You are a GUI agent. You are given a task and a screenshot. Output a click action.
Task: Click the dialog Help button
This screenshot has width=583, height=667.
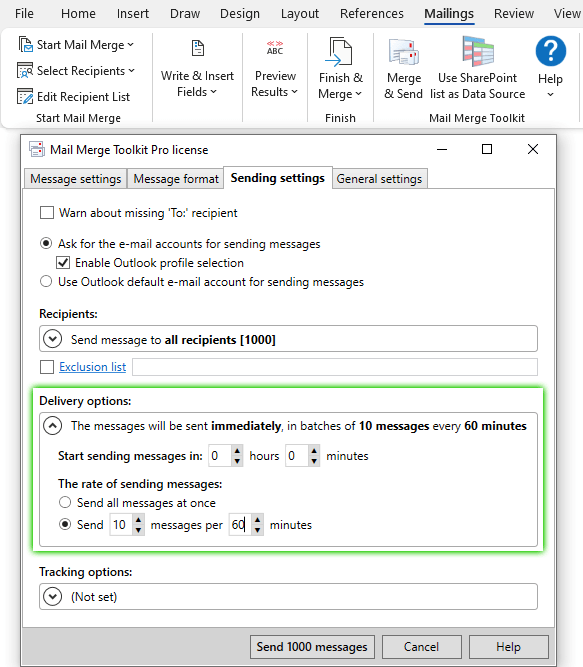click(508, 647)
